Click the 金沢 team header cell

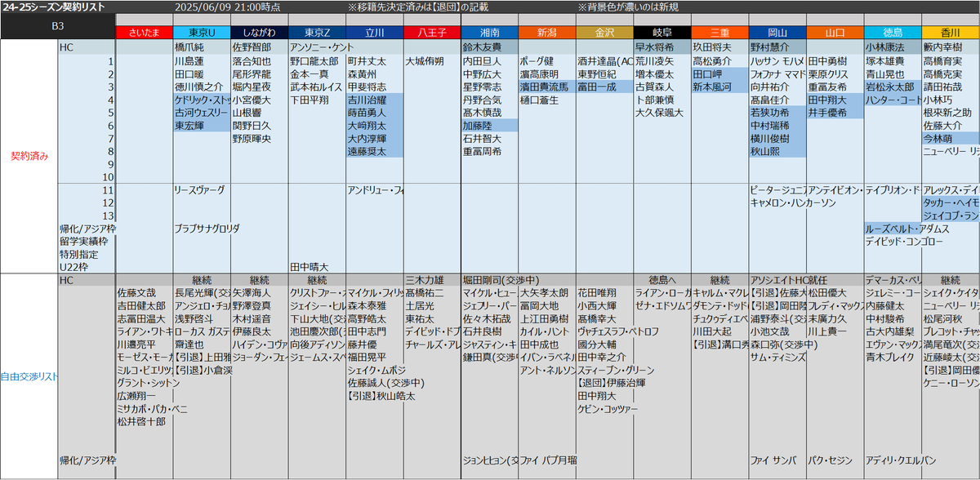tap(604, 33)
